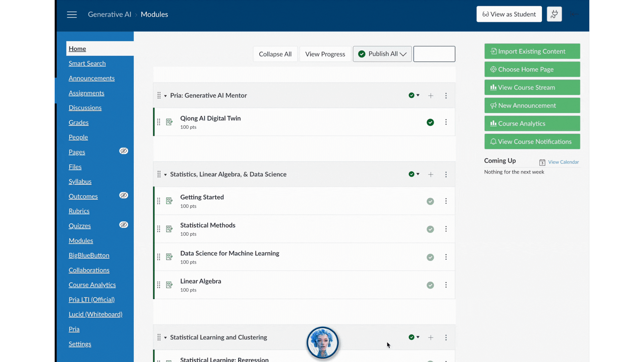Screen dimensions: 644x362
Task: Open Discussions from the sidebar
Action: 85,108
